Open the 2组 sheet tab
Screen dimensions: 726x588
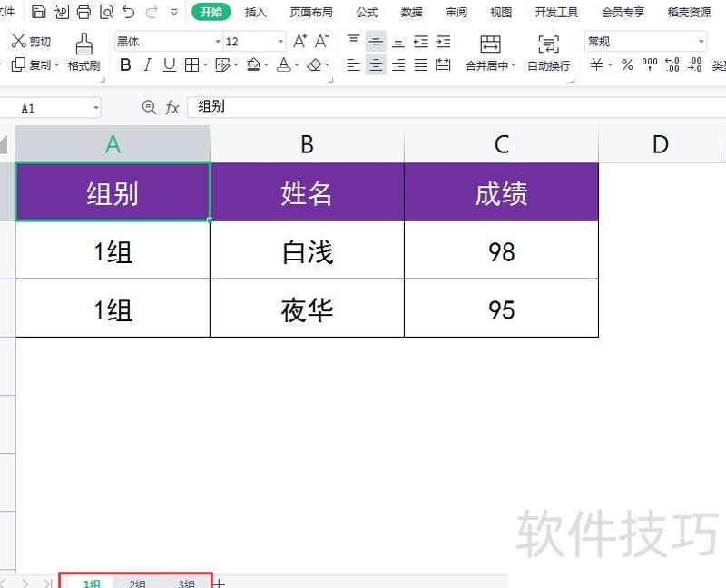pyautogui.click(x=137, y=583)
